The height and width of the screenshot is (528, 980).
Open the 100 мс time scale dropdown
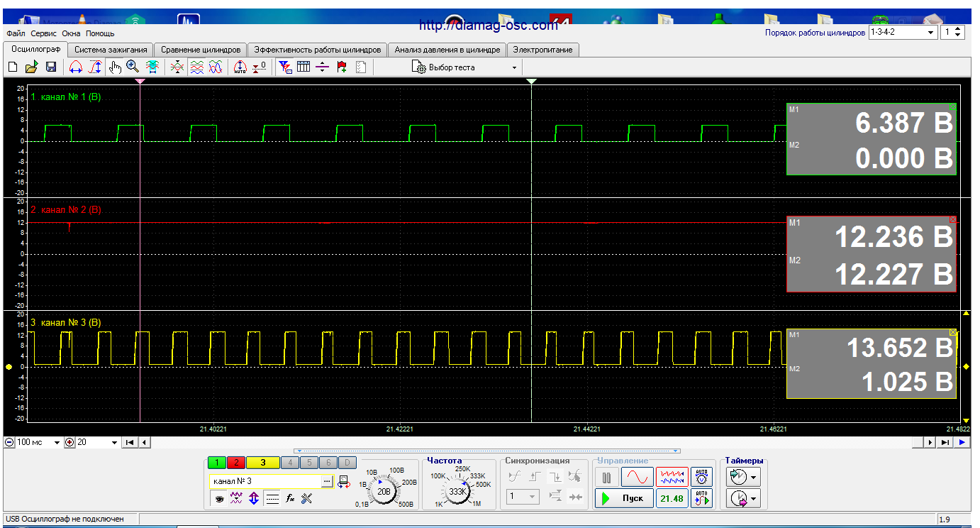(x=57, y=442)
